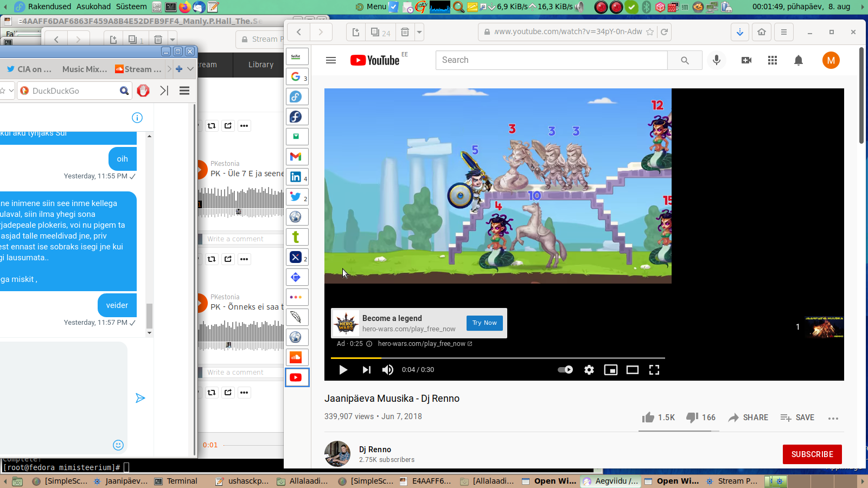Image resolution: width=868 pixels, height=488 pixels.
Task: Open the hero-wars.com ad link below the ad card
Action: click(x=425, y=344)
